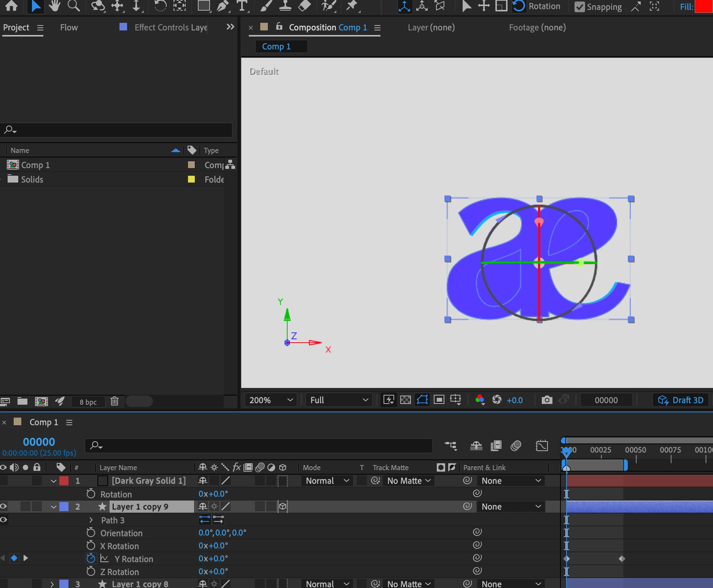Select the Puppet Pin tool
The width and height of the screenshot is (713, 588).
(x=352, y=6)
